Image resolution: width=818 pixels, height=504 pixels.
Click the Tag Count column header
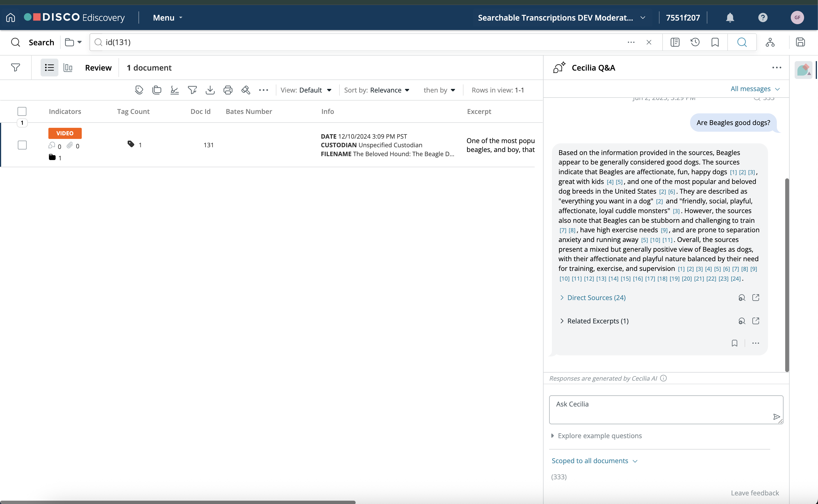[133, 111]
